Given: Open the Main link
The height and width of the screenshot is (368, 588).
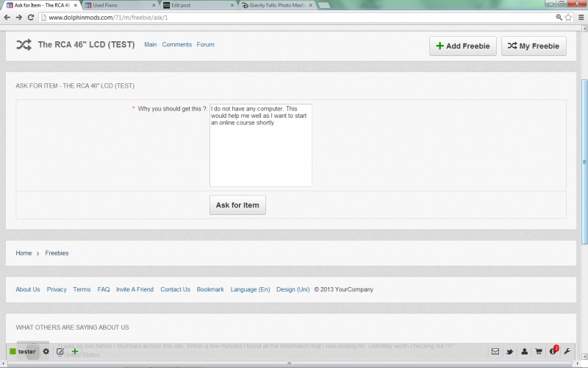Looking at the screenshot, I should click(x=151, y=44).
